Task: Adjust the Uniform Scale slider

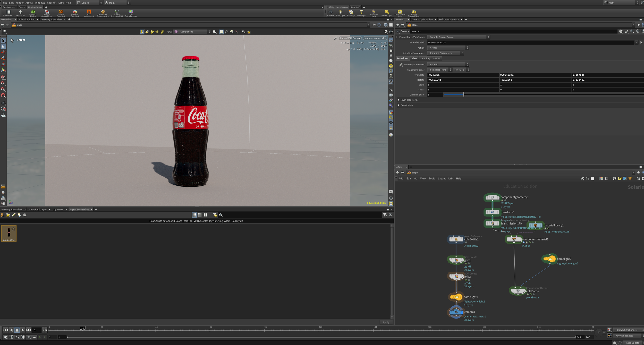Action: (463, 95)
